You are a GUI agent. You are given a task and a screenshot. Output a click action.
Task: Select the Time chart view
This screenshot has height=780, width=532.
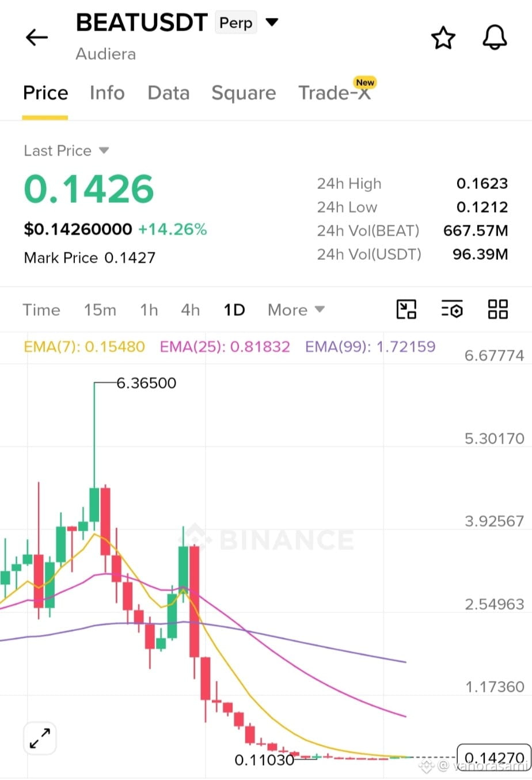click(x=41, y=310)
